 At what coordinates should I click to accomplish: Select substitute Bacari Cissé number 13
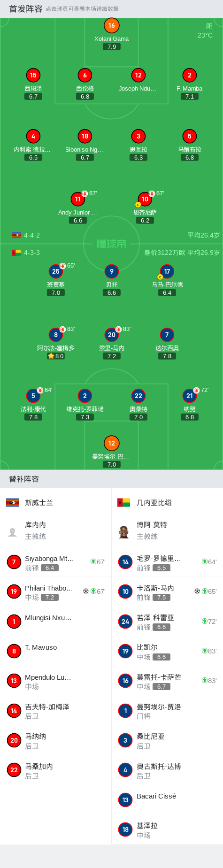167,799
